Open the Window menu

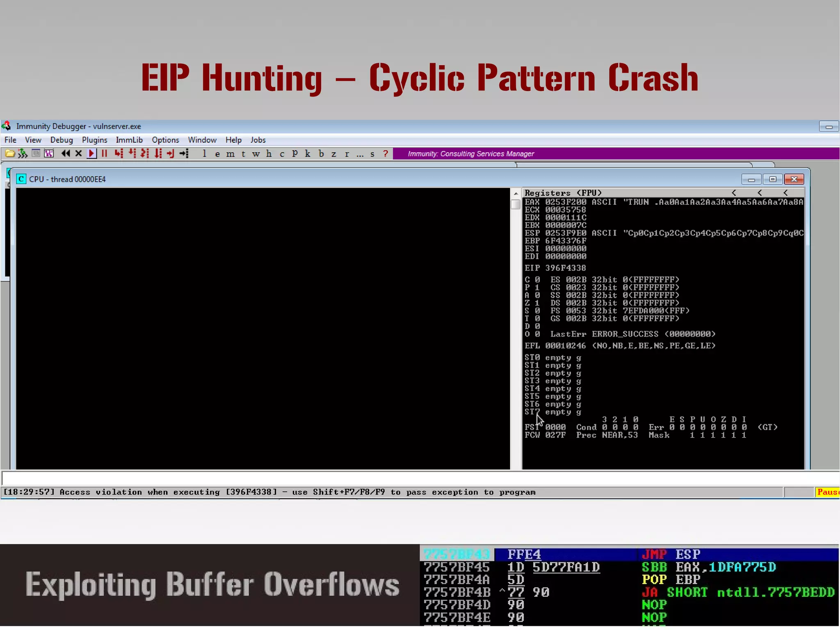click(x=202, y=140)
